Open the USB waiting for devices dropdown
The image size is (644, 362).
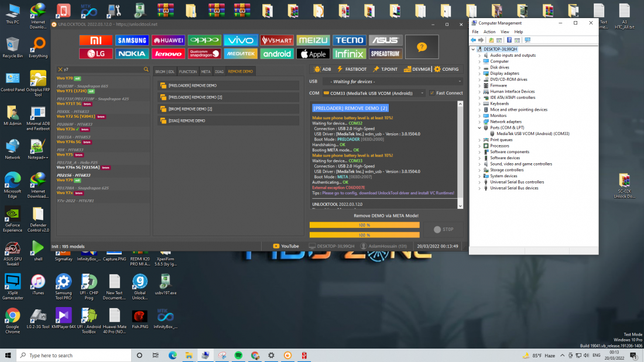pos(393,81)
